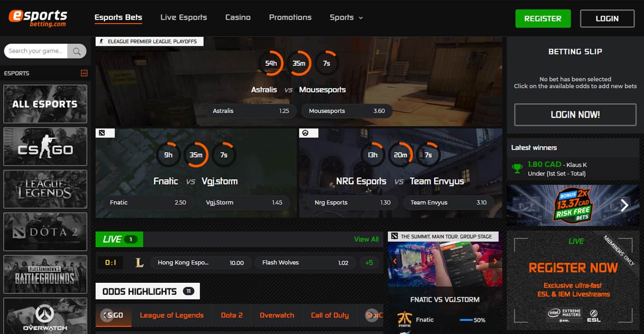Click the LOGIN button in header

point(607,18)
